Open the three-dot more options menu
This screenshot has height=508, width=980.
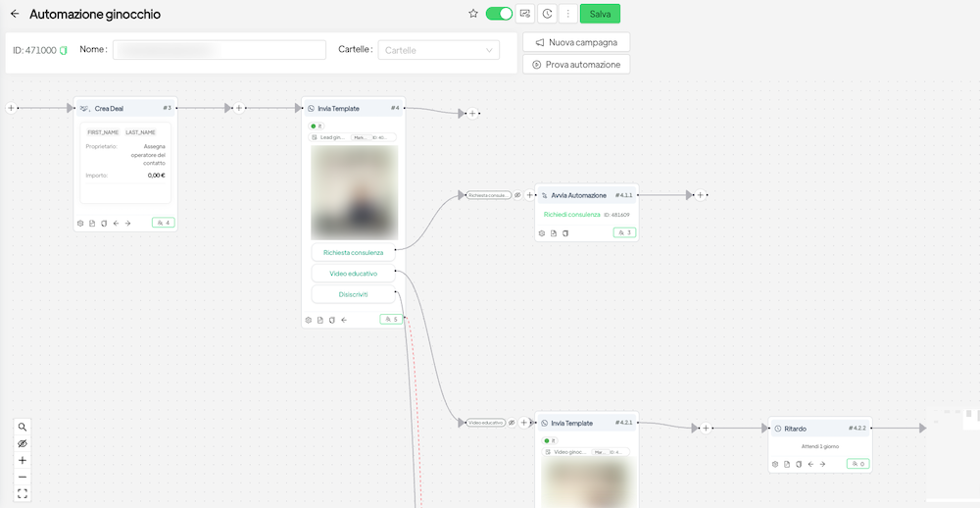tap(567, 13)
